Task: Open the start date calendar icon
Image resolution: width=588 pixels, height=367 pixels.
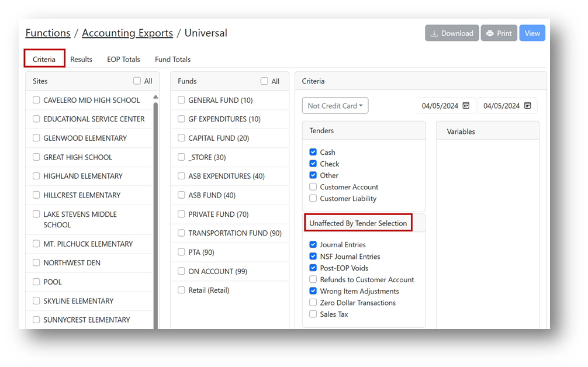Action: (466, 105)
